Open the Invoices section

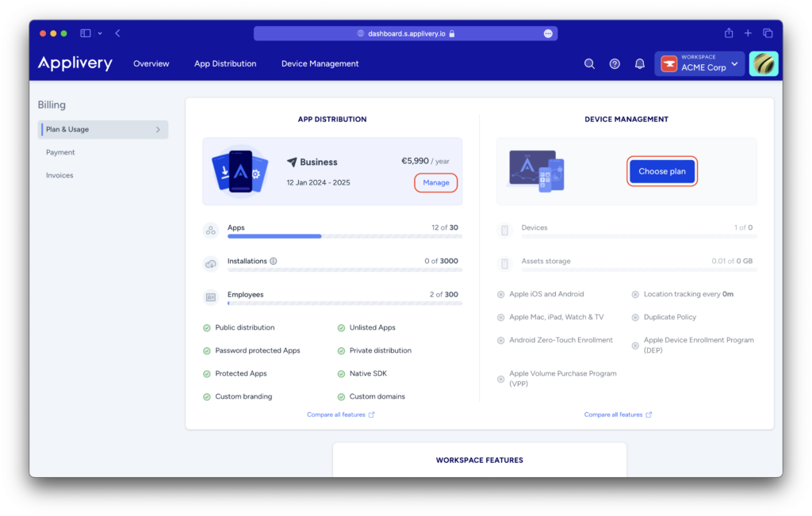(59, 175)
